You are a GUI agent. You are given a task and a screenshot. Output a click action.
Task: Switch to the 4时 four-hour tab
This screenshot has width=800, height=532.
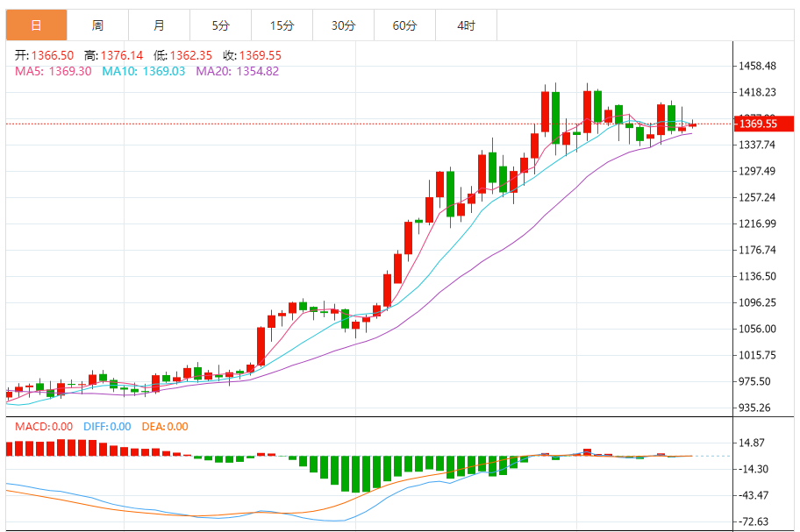[466, 25]
